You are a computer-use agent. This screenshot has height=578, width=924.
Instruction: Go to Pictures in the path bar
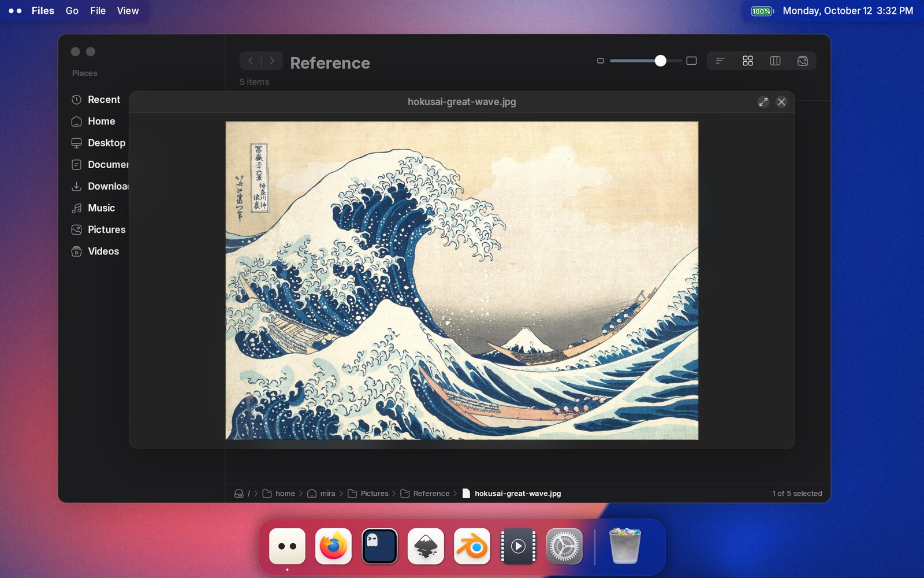[368, 493]
